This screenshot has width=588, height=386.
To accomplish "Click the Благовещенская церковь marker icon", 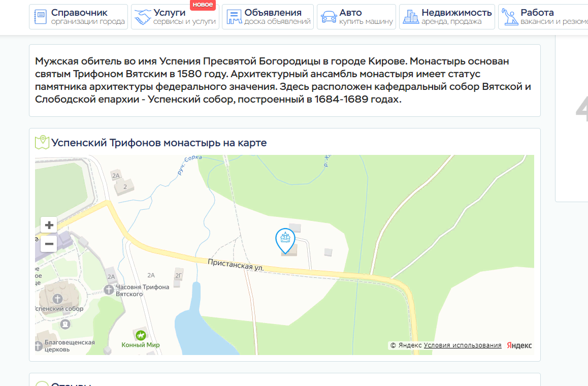I will click(x=39, y=346).
